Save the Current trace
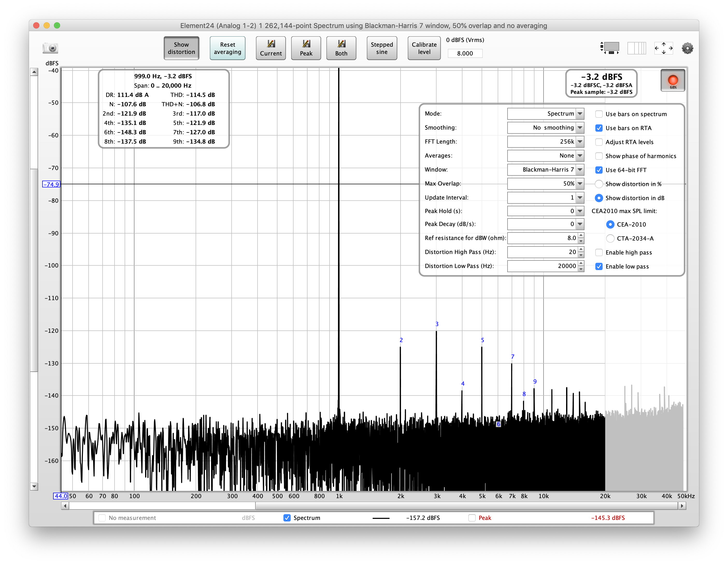This screenshot has width=728, height=565. pyautogui.click(x=271, y=48)
